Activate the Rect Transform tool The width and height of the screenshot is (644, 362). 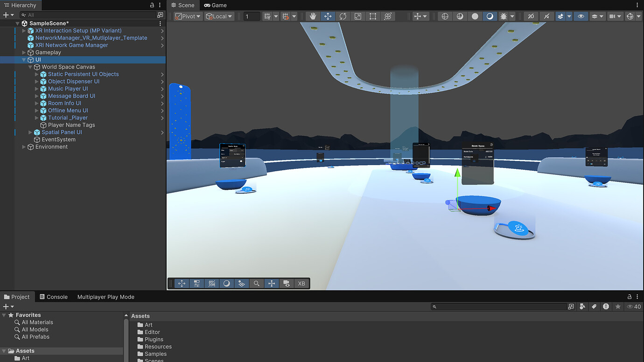tap(373, 16)
